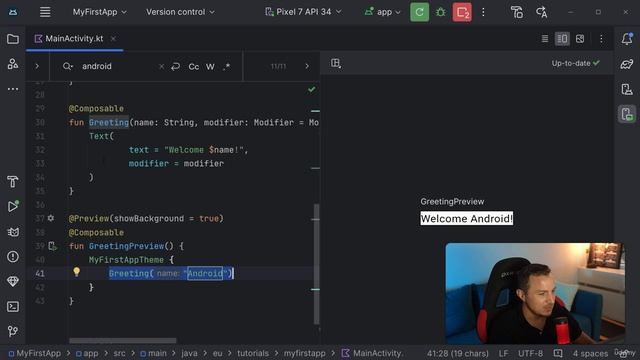Show more tool windows ellipsis
Screen dimensions: 640x360
coord(13,89)
